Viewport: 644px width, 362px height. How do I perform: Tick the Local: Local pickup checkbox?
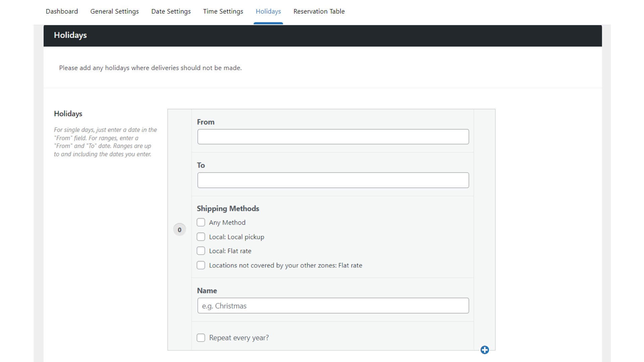point(201,237)
